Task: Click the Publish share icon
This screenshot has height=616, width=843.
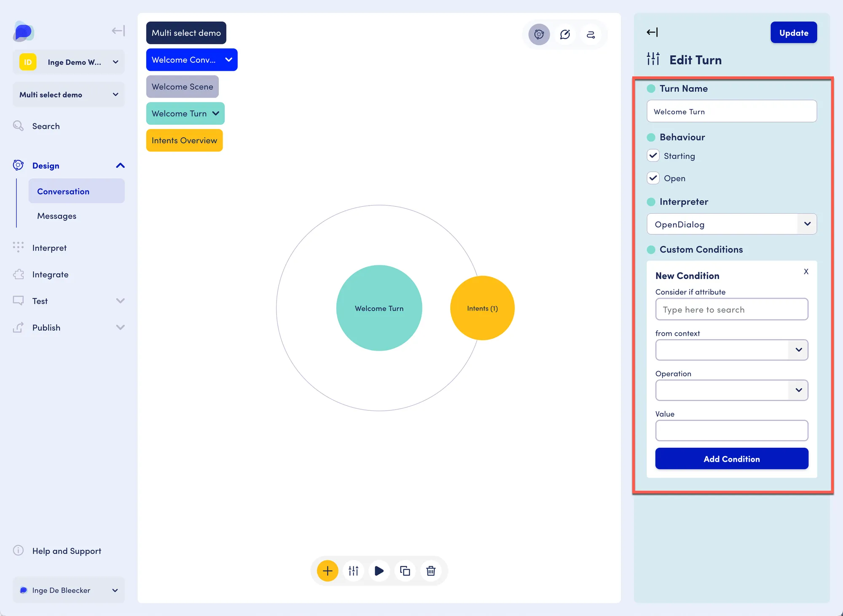Action: click(18, 327)
